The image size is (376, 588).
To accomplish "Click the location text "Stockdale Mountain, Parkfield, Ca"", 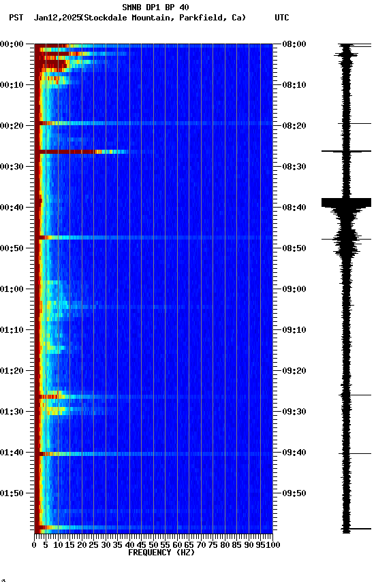I will tap(163, 18).
